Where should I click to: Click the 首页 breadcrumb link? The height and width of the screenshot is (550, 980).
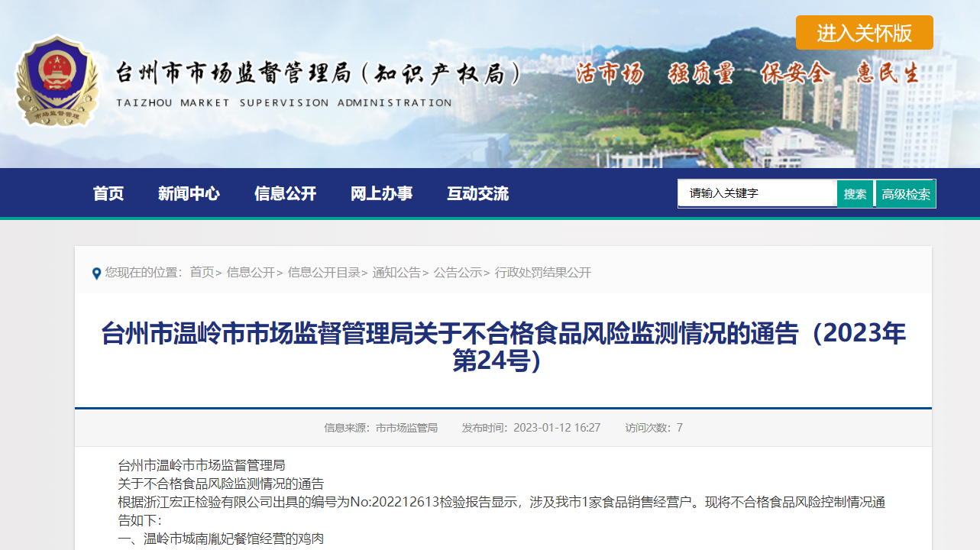point(202,273)
